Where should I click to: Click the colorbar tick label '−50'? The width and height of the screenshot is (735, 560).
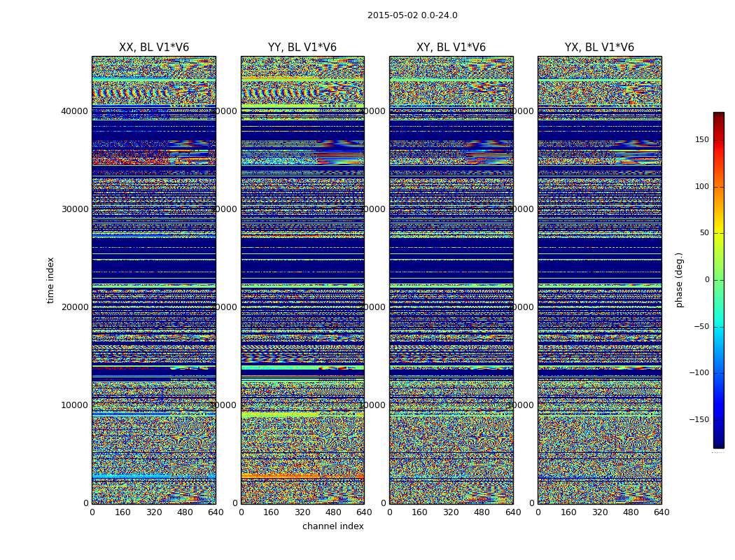[x=701, y=327]
